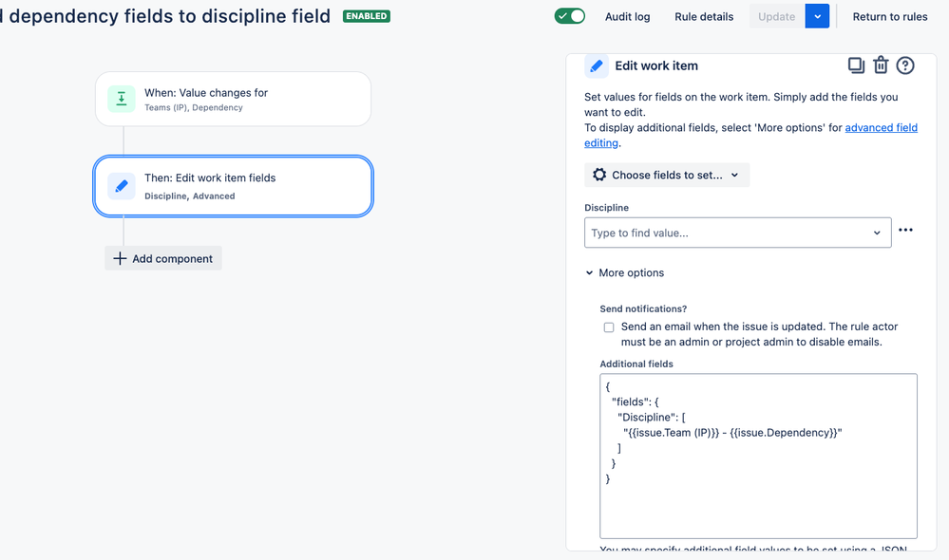This screenshot has width=949, height=560.
Task: Click Return to rules
Action: point(890,17)
